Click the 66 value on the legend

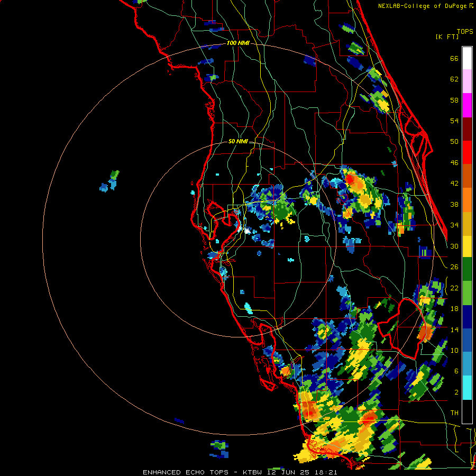click(x=454, y=59)
